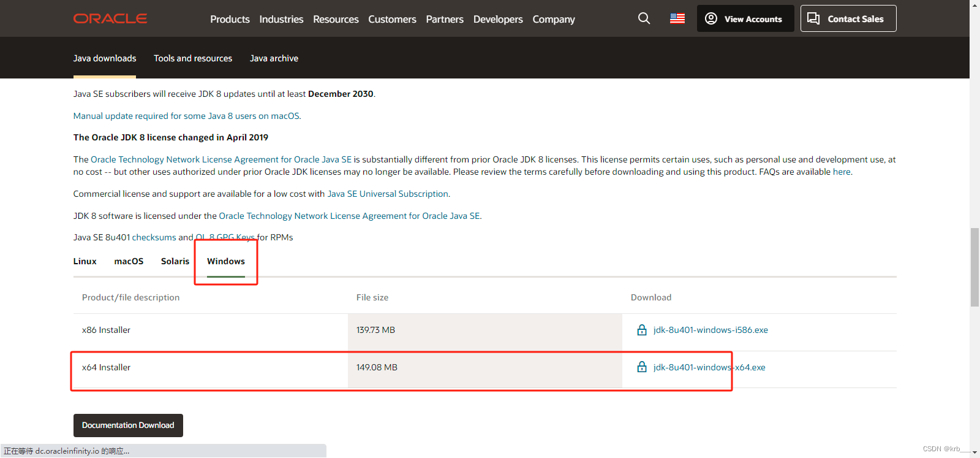Screen dimensions: 980x458
Task: Open Customers menu
Action: pos(392,19)
